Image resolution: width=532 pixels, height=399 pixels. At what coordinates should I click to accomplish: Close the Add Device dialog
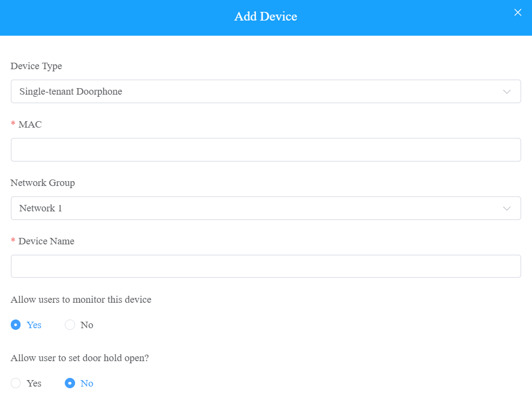[517, 12]
